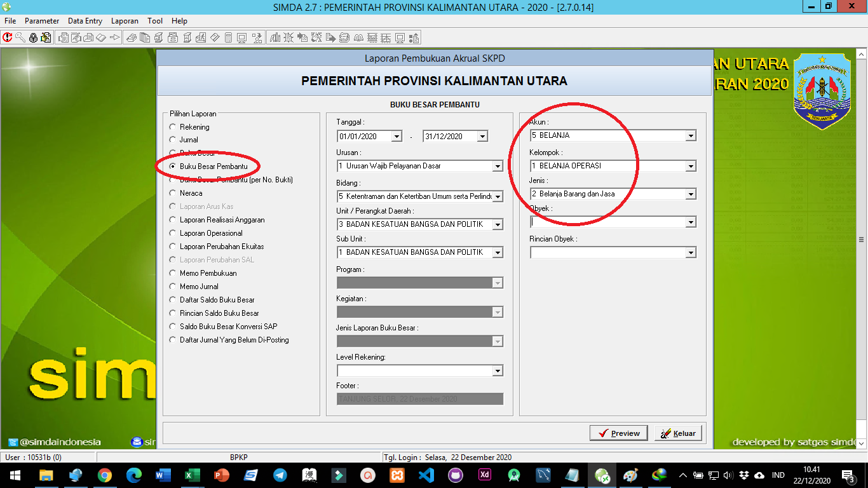Click the open book icon in toolbar
The image size is (868, 488).
[x=359, y=37]
